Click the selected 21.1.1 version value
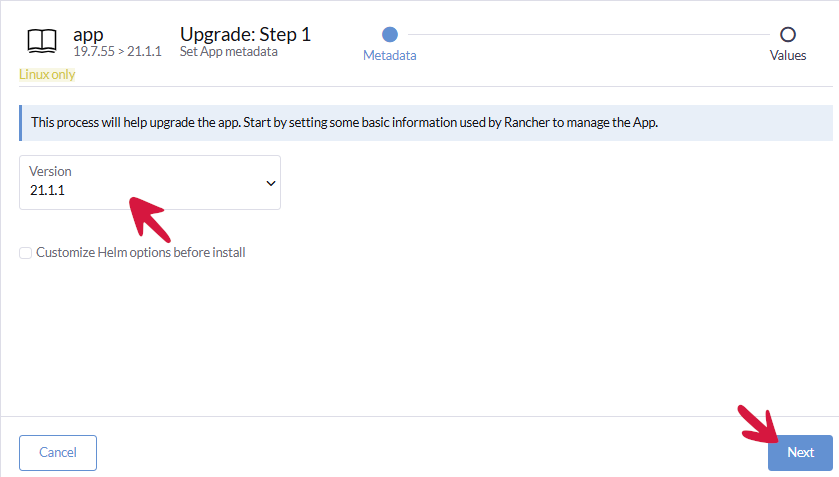Image resolution: width=839 pixels, height=477 pixels. 48,191
